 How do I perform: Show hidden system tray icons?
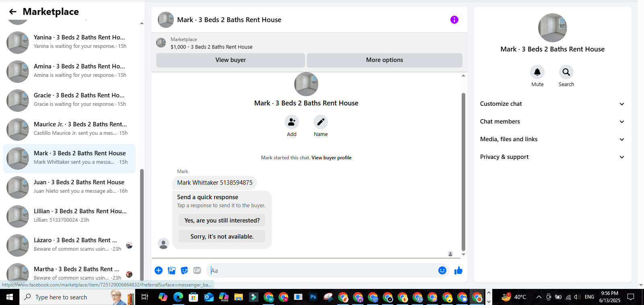tap(539, 297)
